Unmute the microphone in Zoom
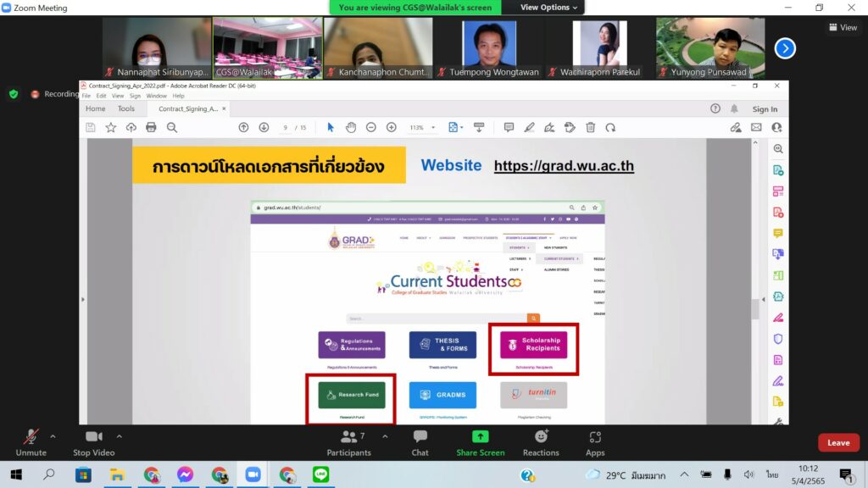Image resolution: width=868 pixels, height=488 pixels. tap(31, 442)
